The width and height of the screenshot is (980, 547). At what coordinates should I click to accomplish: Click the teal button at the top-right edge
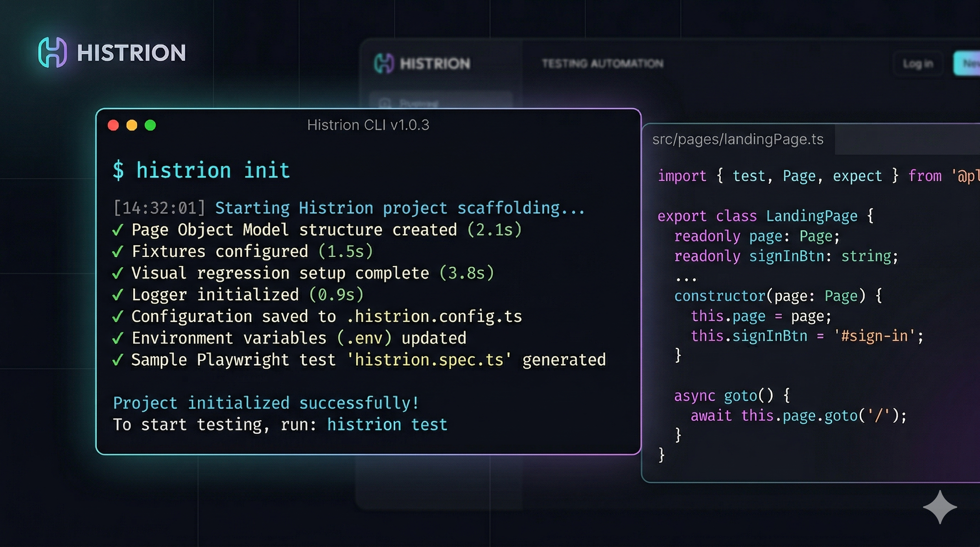(x=969, y=63)
